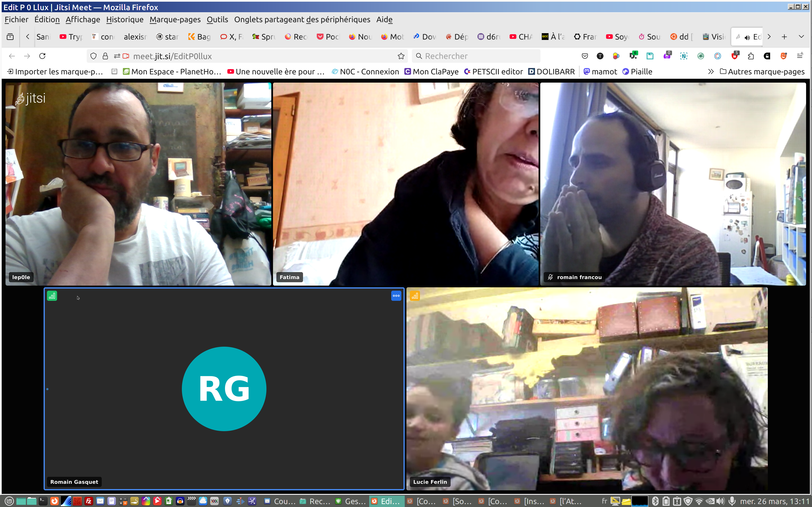Image resolution: width=812 pixels, height=507 pixels.
Task: Expand the list all tabs chevron
Action: [801, 37]
